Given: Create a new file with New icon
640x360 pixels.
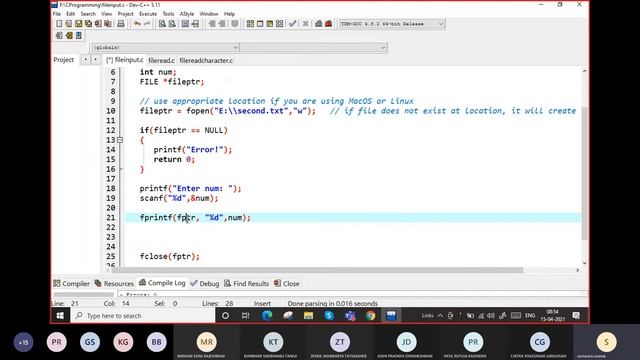Looking at the screenshot, I should tap(59, 24).
